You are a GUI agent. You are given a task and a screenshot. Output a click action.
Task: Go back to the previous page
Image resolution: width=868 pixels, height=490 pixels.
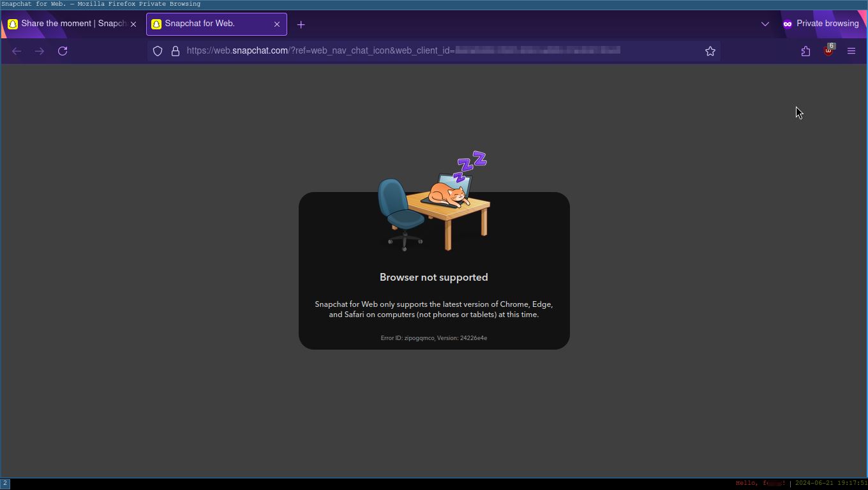click(17, 51)
